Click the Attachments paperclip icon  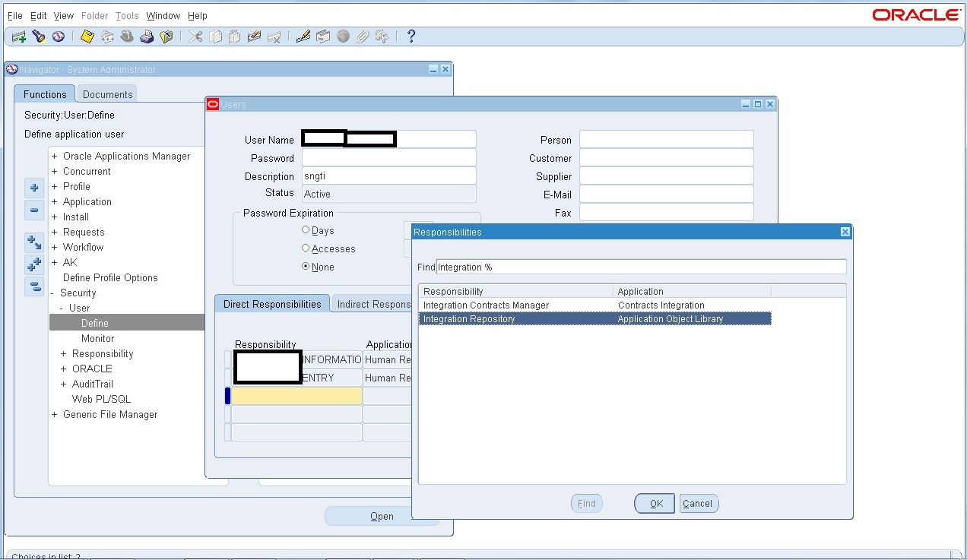click(363, 36)
